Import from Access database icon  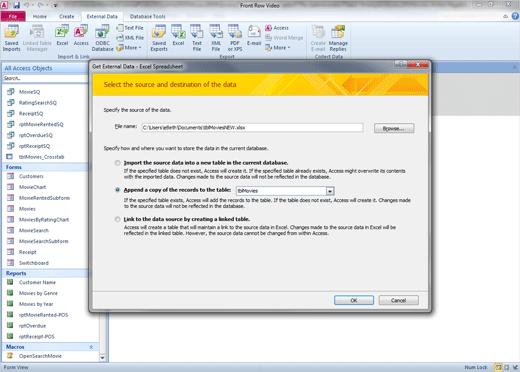click(x=81, y=36)
